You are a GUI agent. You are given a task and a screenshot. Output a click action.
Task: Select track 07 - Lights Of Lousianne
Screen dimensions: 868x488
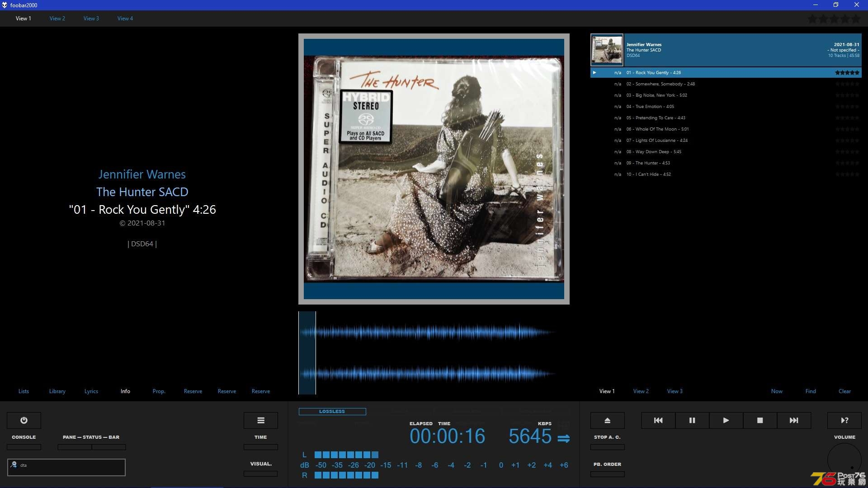726,141
